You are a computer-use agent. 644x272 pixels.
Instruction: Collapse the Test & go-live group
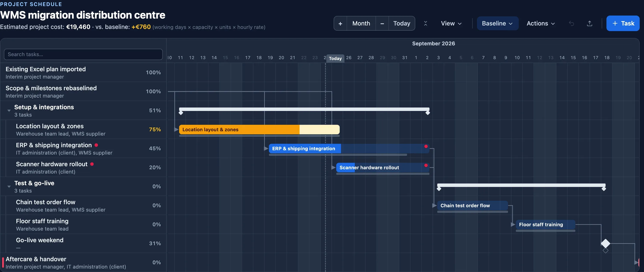pyautogui.click(x=9, y=187)
